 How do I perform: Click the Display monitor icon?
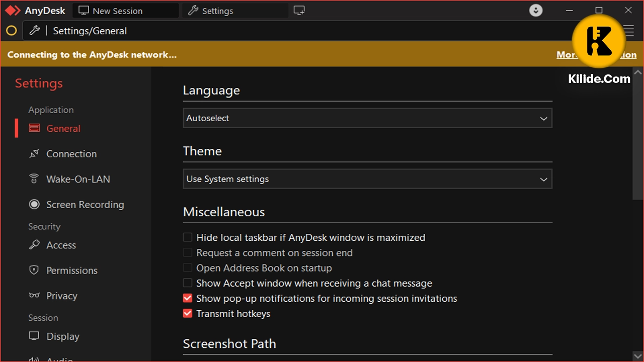34,336
